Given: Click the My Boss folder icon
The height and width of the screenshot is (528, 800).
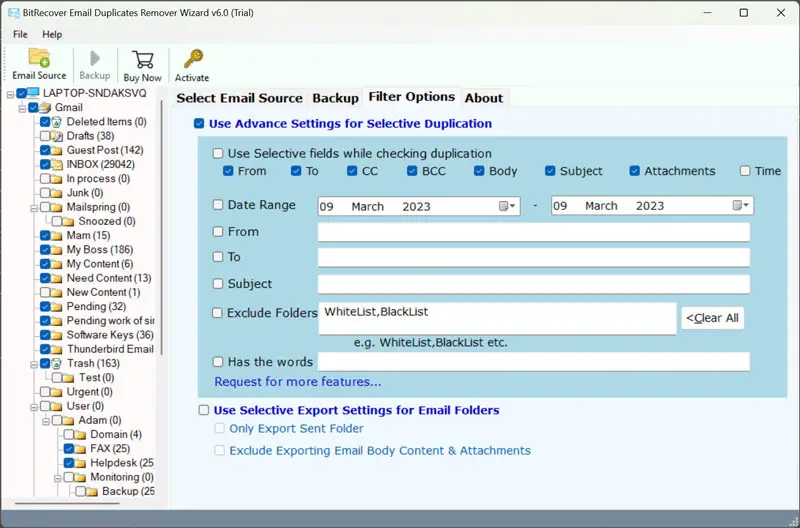Looking at the screenshot, I should (57, 250).
